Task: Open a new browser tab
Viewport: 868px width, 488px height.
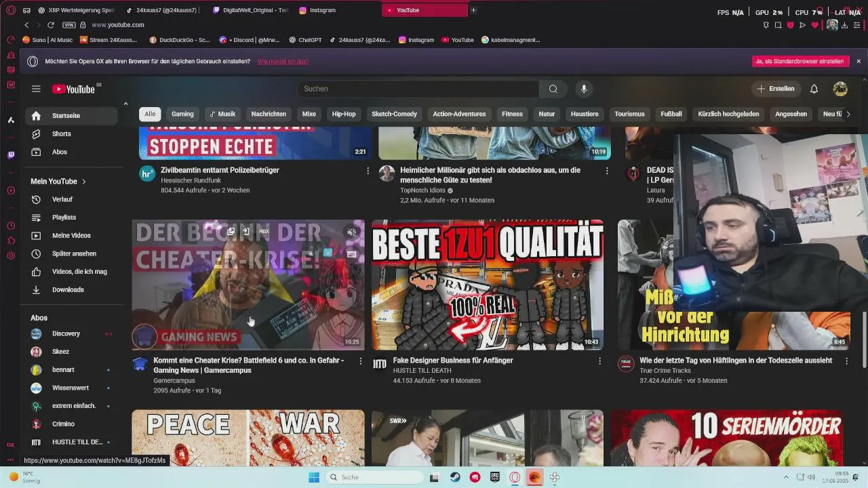Action: click(473, 10)
